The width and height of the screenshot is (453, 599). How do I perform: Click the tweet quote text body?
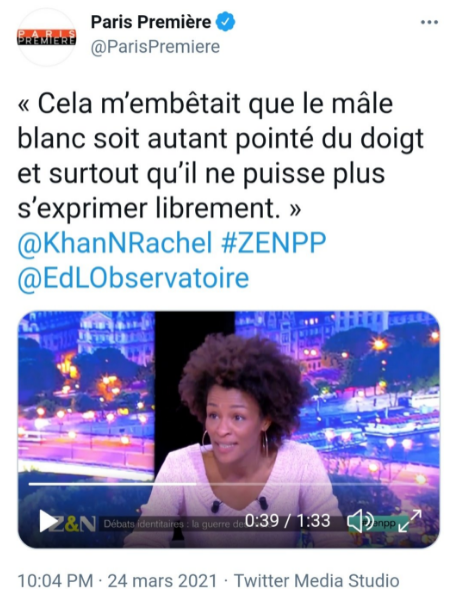[x=220, y=156]
